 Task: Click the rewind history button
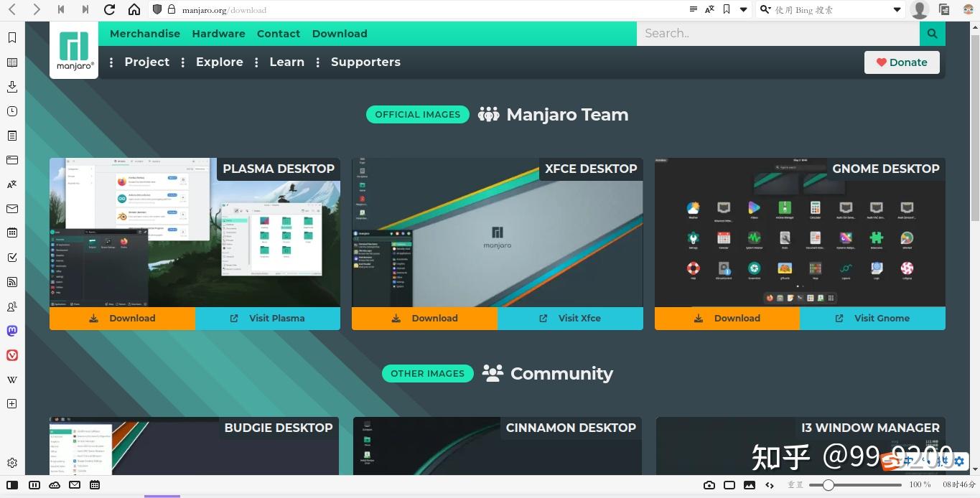pos(61,9)
